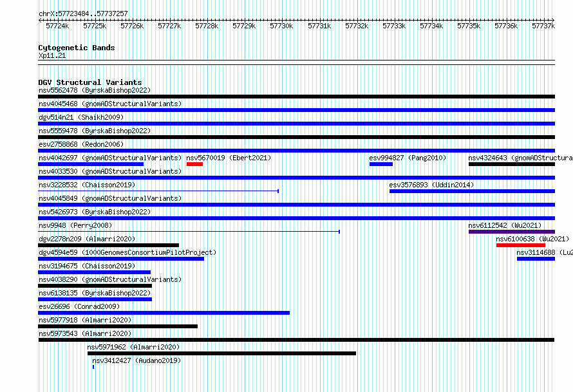Click the nsv5562478 (ByrskaBishop2022) label

(95, 90)
